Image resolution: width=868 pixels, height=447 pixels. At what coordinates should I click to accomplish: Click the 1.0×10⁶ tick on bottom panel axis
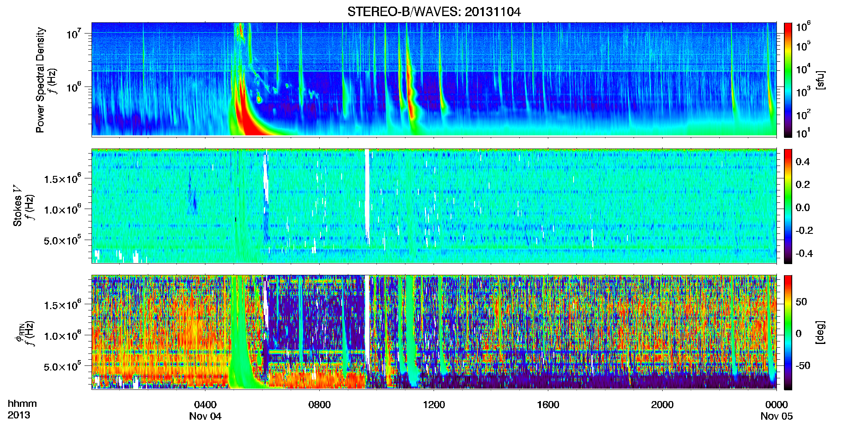[x=62, y=335]
